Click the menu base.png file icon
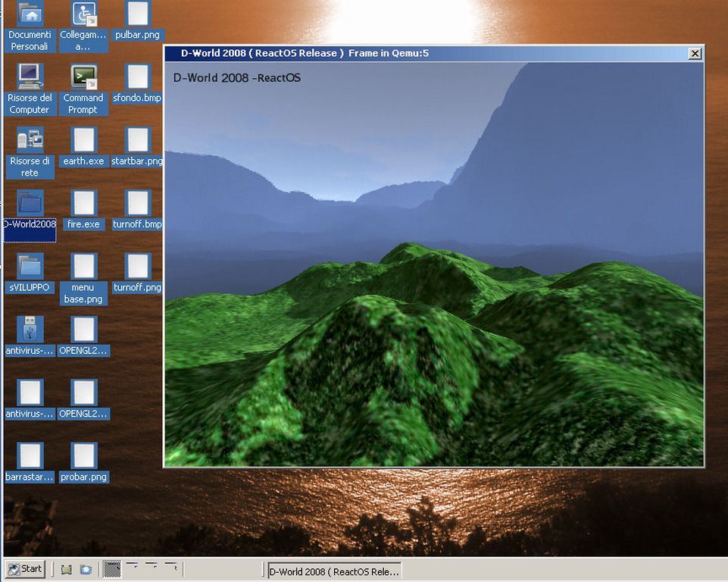728x582 pixels. point(83,267)
